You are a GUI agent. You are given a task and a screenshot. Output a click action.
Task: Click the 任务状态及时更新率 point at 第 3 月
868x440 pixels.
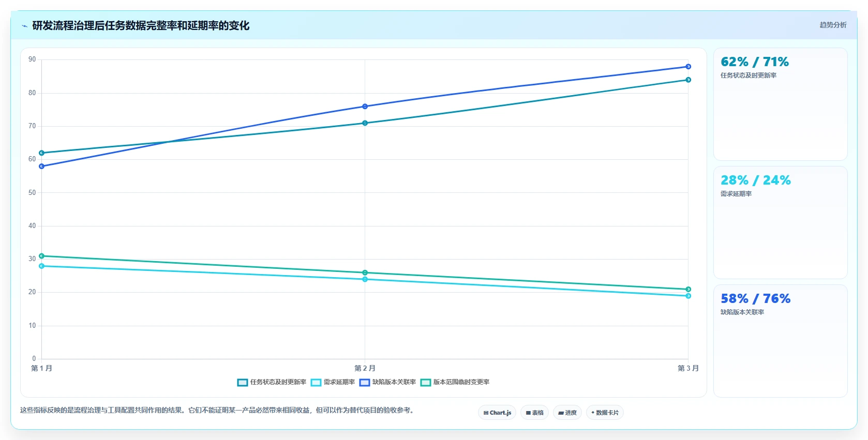(x=689, y=80)
